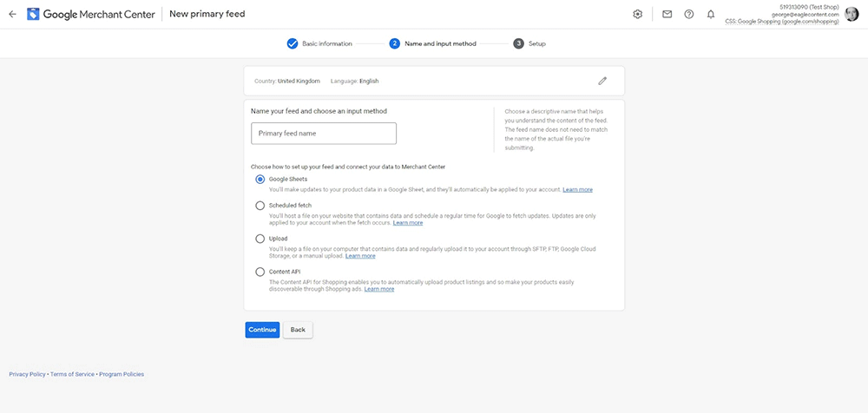Open the mail envelope icon
This screenshot has height=413, width=868.
pos(667,14)
